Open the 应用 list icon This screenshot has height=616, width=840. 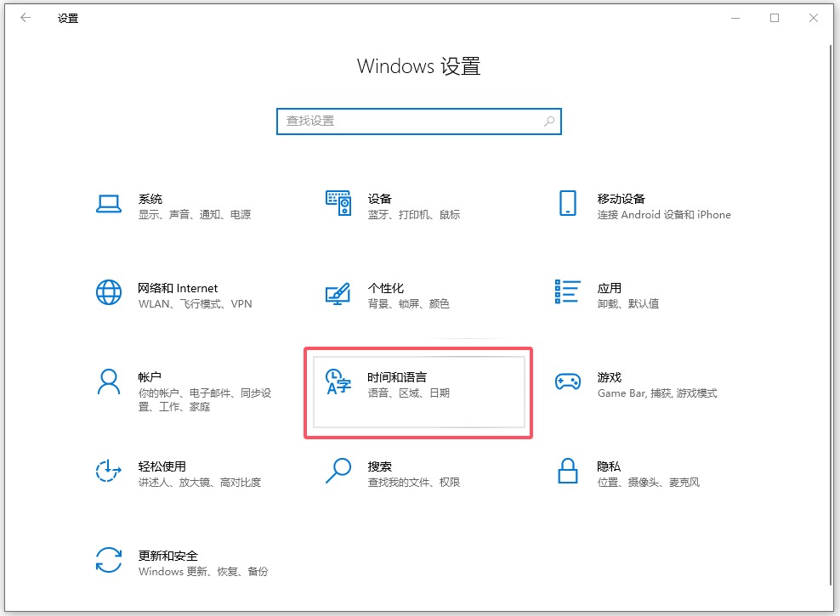pyautogui.click(x=567, y=292)
